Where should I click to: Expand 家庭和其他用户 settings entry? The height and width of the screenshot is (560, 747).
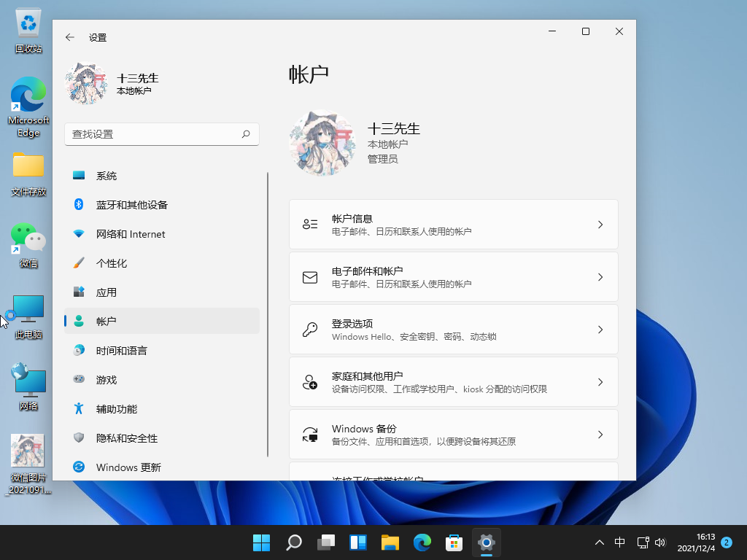pyautogui.click(x=453, y=381)
